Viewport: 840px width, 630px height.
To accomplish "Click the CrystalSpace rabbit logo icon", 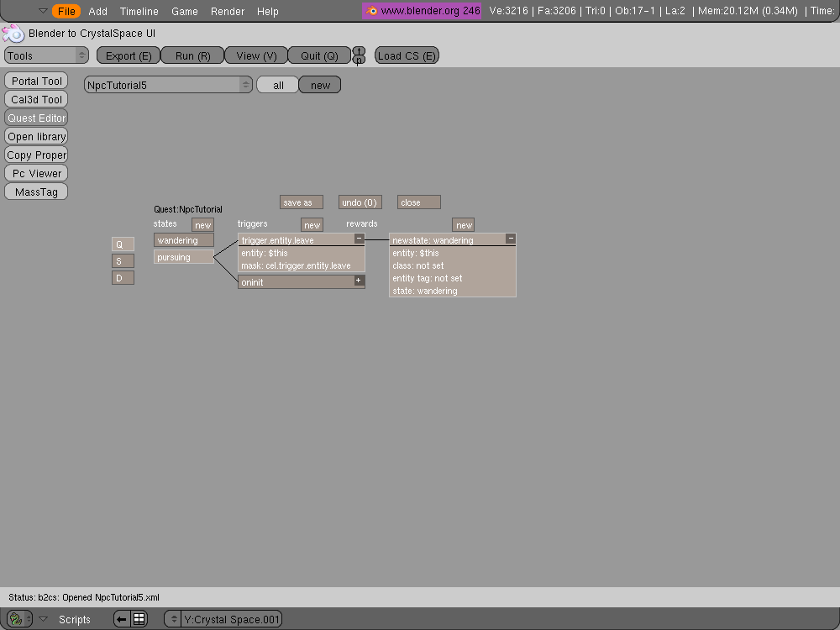I will click(x=13, y=34).
